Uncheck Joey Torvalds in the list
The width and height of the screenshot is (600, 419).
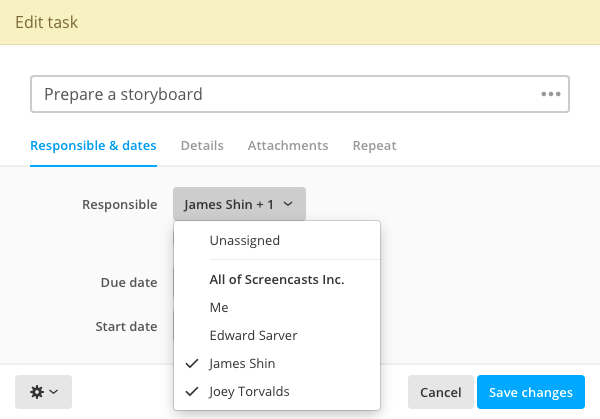(277, 391)
